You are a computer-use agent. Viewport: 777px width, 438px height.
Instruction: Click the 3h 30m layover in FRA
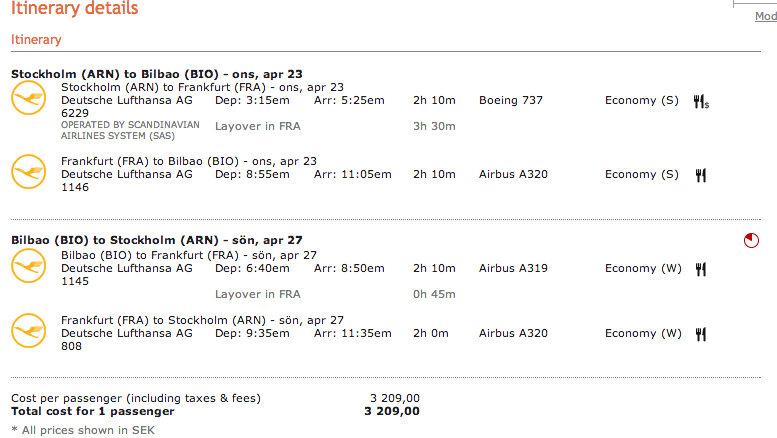tap(435, 126)
